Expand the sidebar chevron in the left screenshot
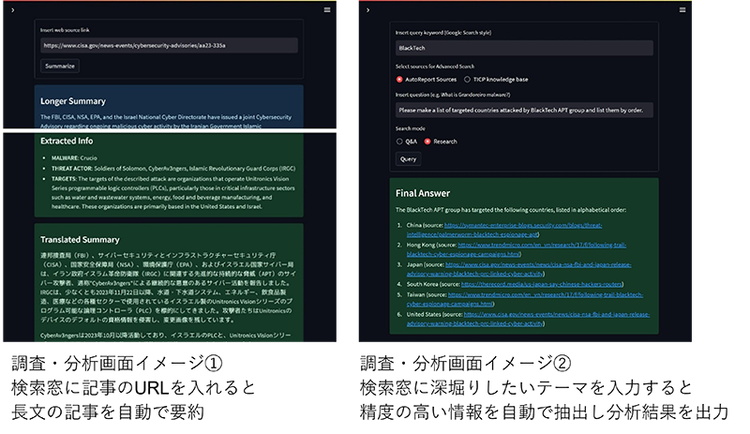Viewport: 750px width, 434px height. [12, 10]
